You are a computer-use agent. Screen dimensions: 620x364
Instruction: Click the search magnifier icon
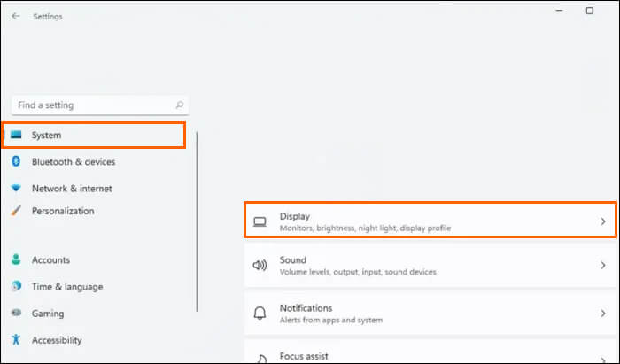click(180, 105)
